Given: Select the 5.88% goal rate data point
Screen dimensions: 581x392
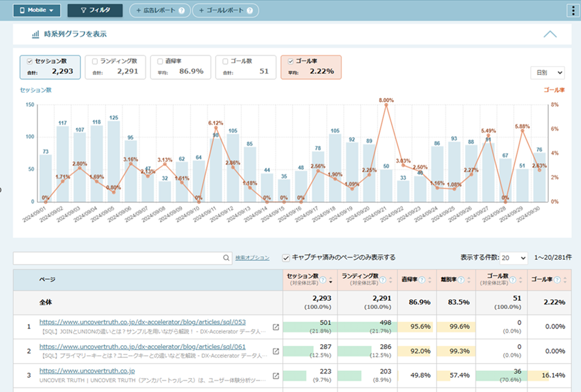Looking at the screenshot, I should click(523, 130).
